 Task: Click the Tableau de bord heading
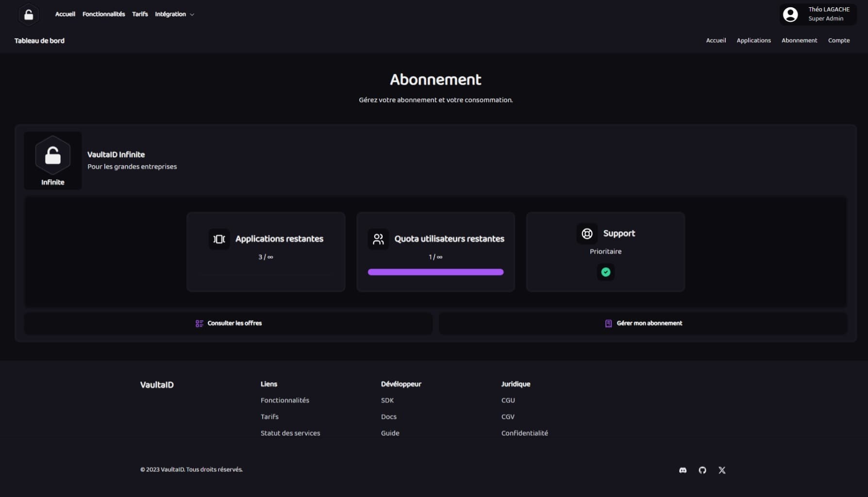pos(39,41)
